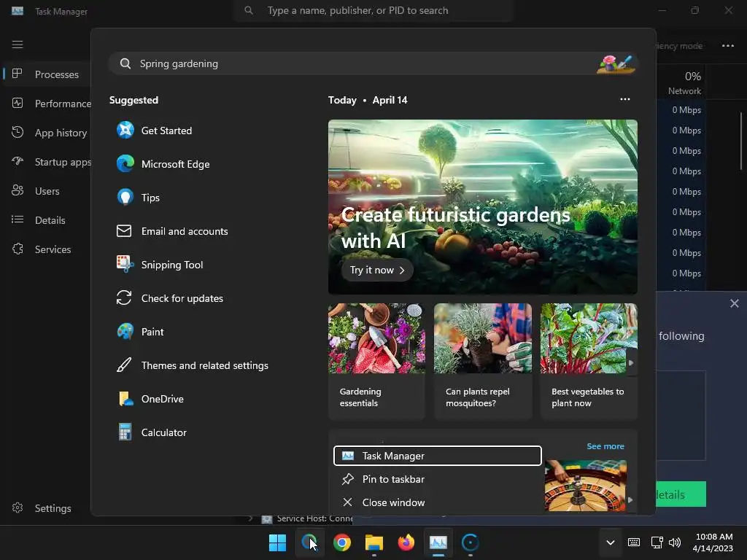
Task: Show hidden tray icons chevron
Action: tap(611, 542)
